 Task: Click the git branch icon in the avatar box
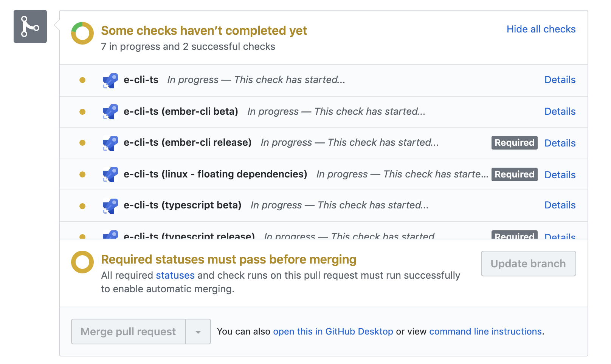(30, 26)
